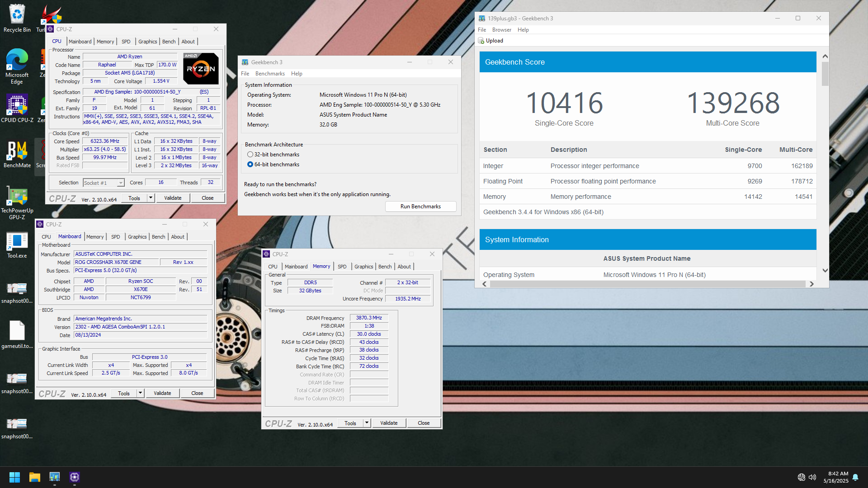Click the Integer row in Geekbench results
The height and width of the screenshot is (488, 868).
[648, 166]
